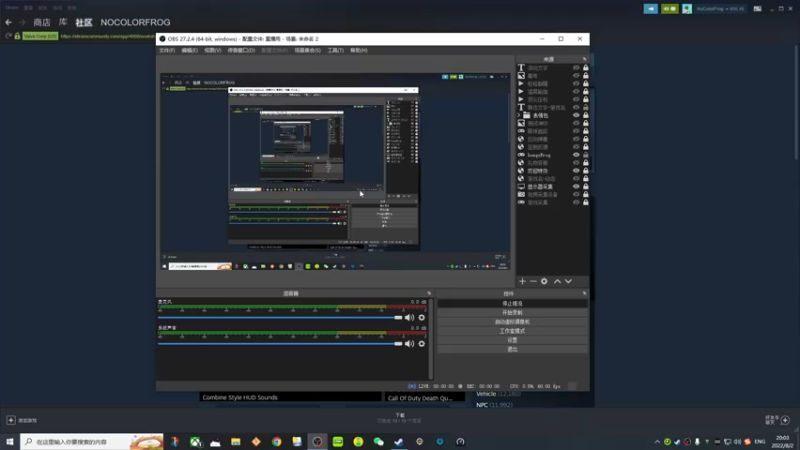This screenshot has width=800, height=450.
Task: Remove selected source with the minus icon
Action: (533, 281)
